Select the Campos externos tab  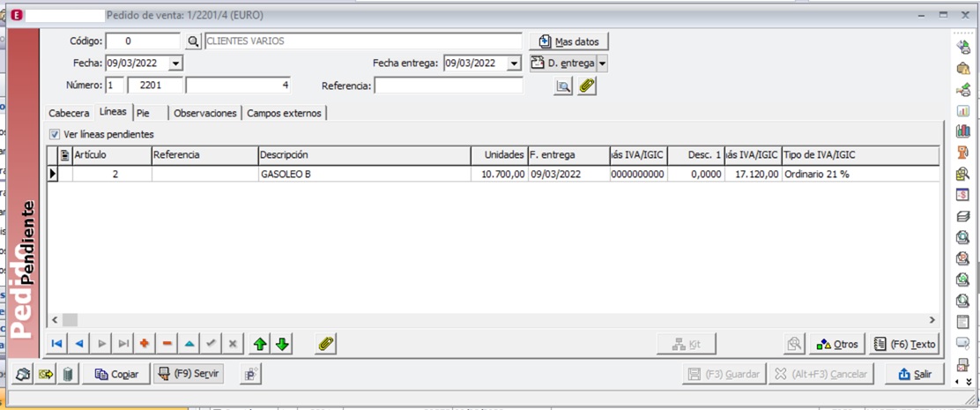point(285,113)
